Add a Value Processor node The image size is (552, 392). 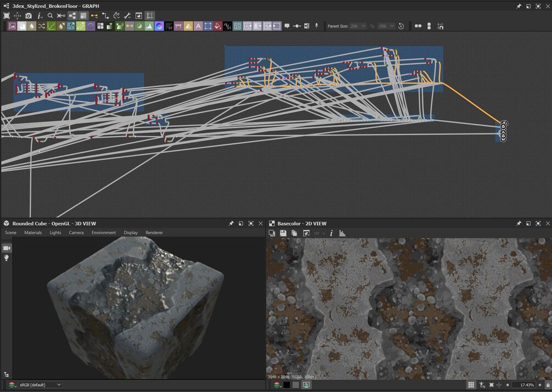point(227,26)
